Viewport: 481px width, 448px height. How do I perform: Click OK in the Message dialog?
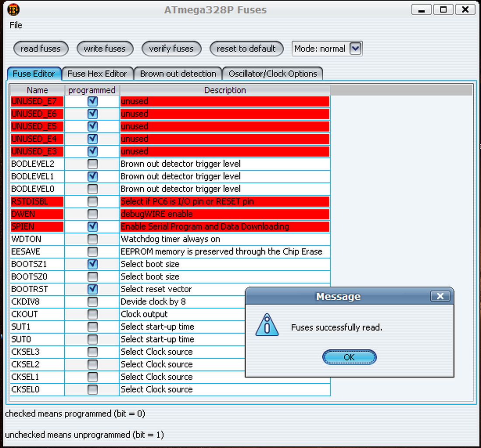click(x=349, y=357)
